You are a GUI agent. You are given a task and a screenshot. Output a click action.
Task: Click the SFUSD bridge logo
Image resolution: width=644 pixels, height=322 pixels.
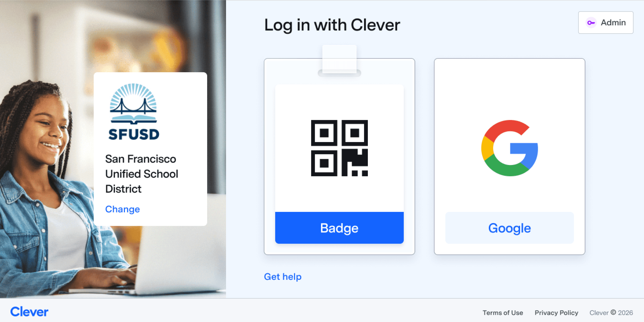[x=134, y=104]
